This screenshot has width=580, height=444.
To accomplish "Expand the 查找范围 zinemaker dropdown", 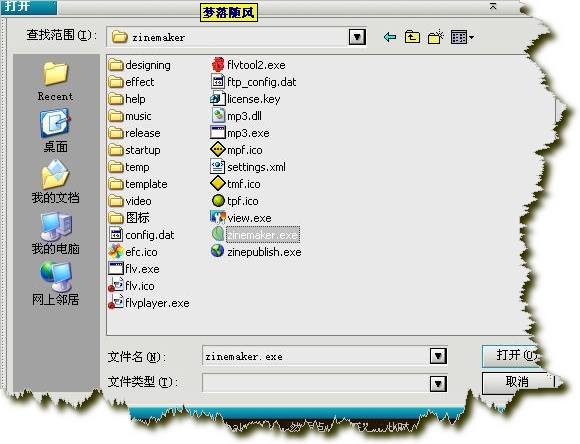I will tap(357, 37).
